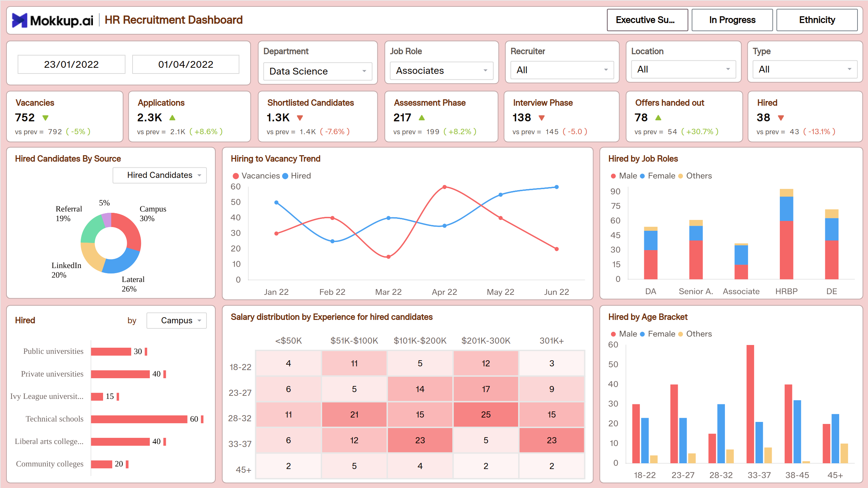Click the Associate stacked bar
The image size is (868, 488).
[x=741, y=261]
